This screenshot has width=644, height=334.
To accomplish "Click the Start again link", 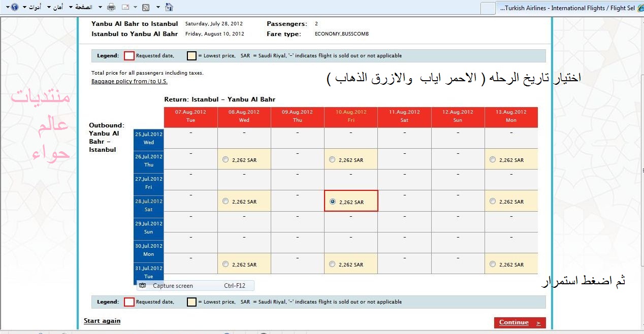I will click(x=102, y=321).
